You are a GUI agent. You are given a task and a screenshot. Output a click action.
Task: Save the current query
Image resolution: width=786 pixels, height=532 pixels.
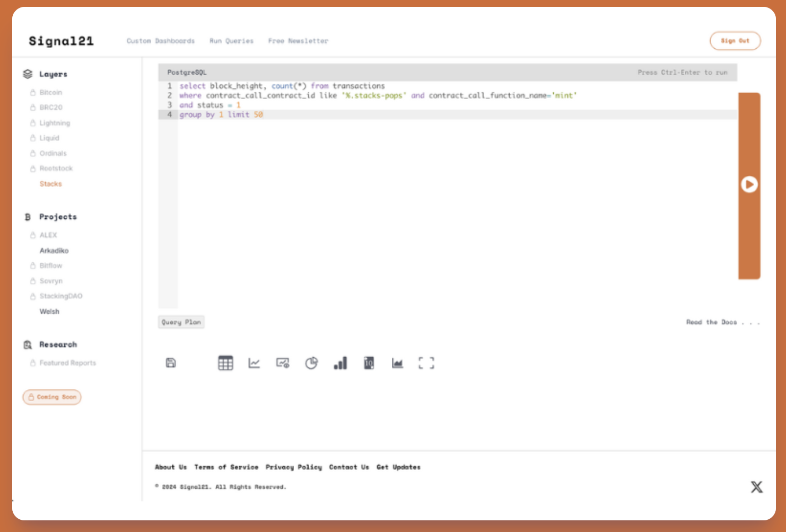click(171, 362)
